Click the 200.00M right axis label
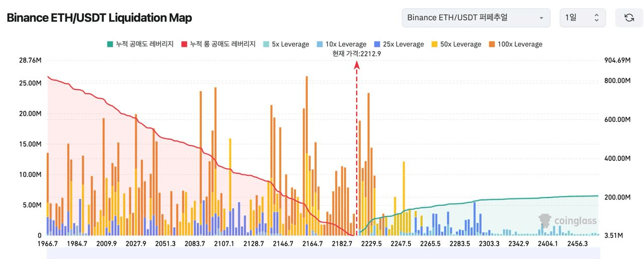 click(617, 197)
